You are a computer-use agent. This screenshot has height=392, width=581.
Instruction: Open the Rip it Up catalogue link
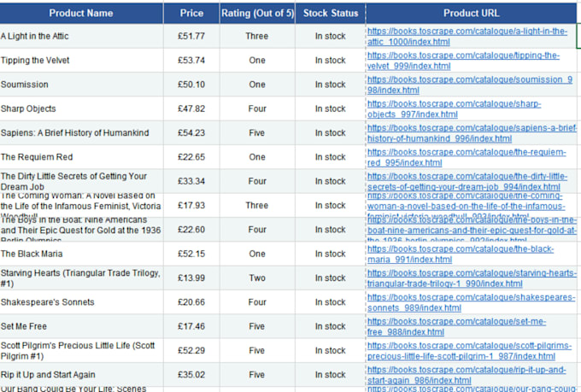467,375
